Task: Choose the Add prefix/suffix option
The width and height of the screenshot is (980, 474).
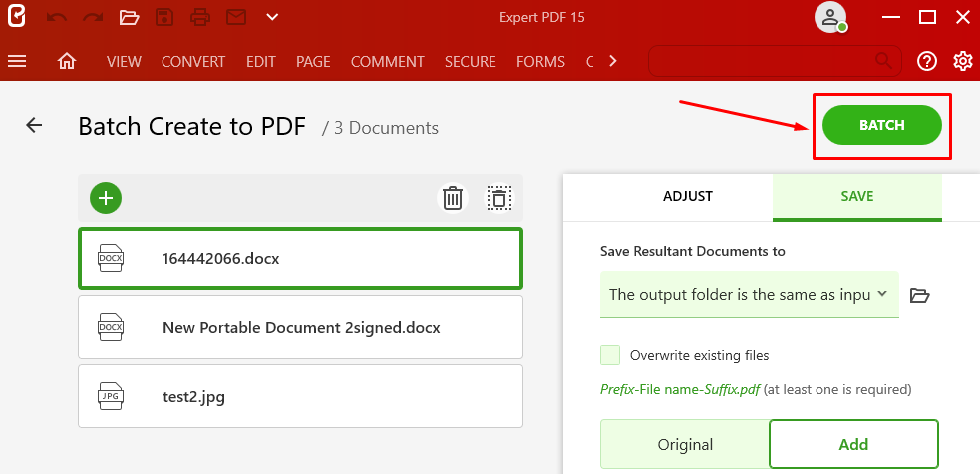Action: [853, 445]
